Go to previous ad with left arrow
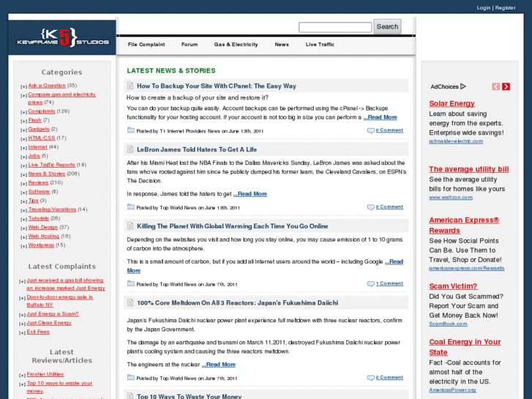 point(495,86)
